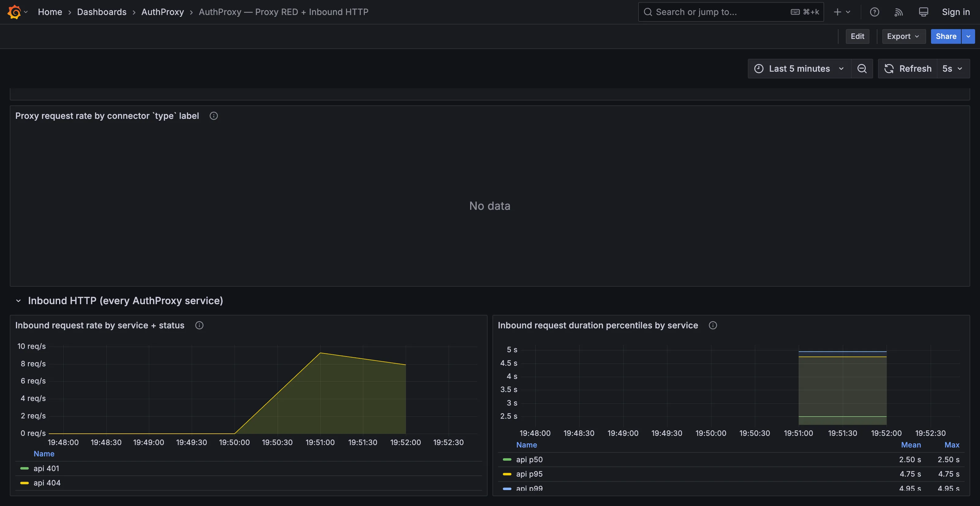The image size is (980, 506).
Task: Open Dashboards breadcrumb link
Action: [x=102, y=12]
